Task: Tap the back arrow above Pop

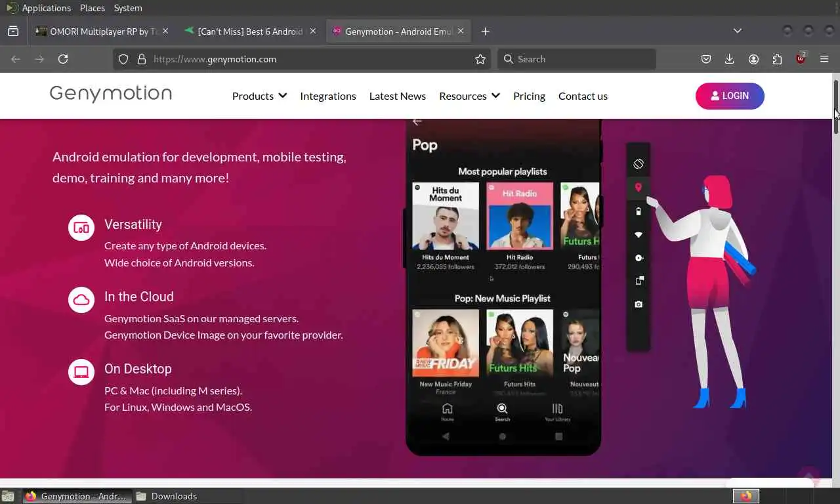Action: (417, 121)
